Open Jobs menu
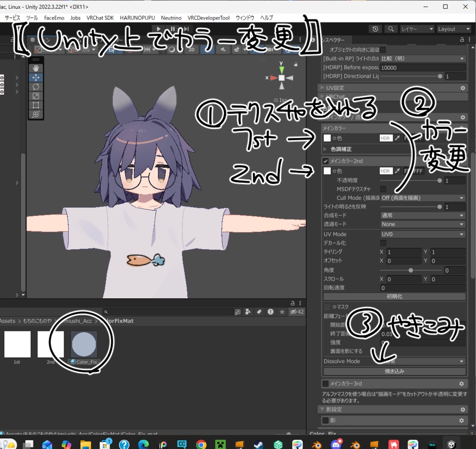 pos(75,18)
